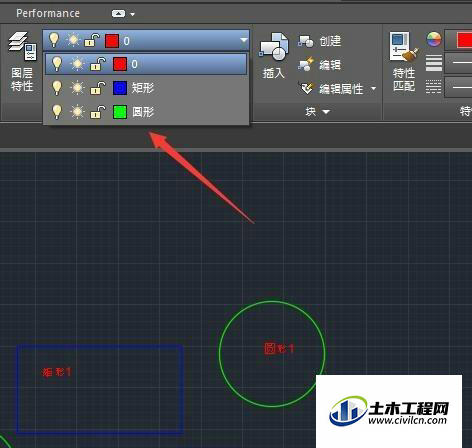Click the 插入 (Insert) label
472x448 pixels.
(x=274, y=73)
